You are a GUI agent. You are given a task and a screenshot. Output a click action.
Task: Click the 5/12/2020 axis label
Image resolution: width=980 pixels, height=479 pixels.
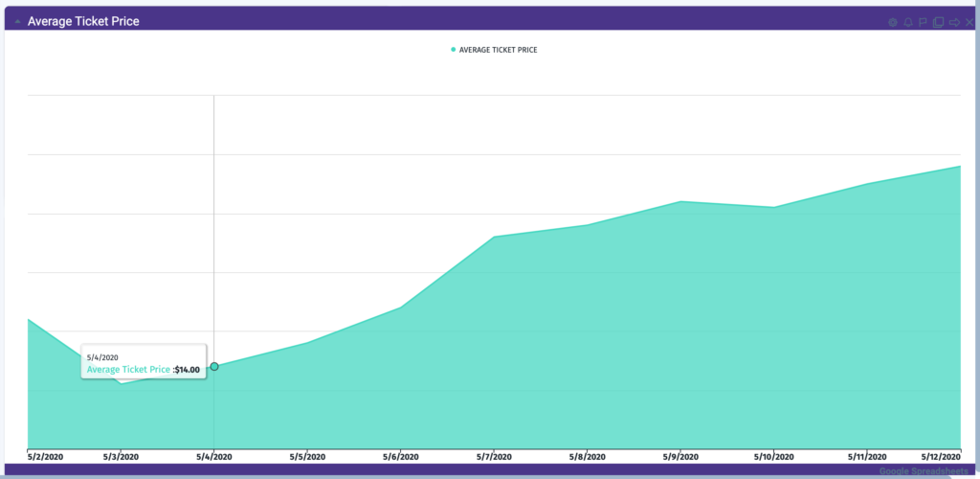coord(940,457)
